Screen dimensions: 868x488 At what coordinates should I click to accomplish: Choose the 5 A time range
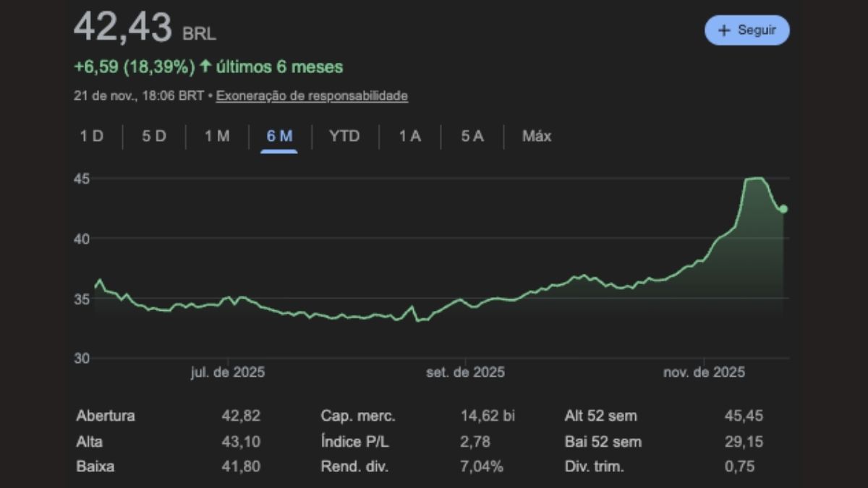pyautogui.click(x=472, y=136)
